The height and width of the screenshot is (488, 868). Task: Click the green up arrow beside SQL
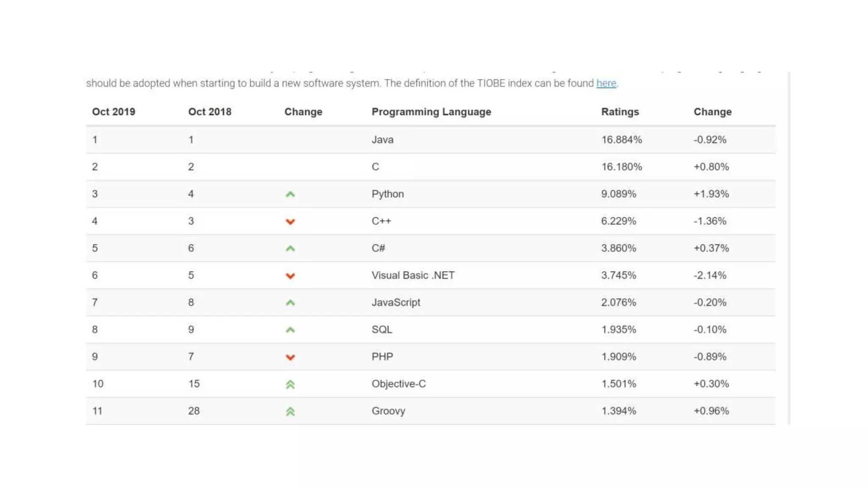click(x=290, y=330)
